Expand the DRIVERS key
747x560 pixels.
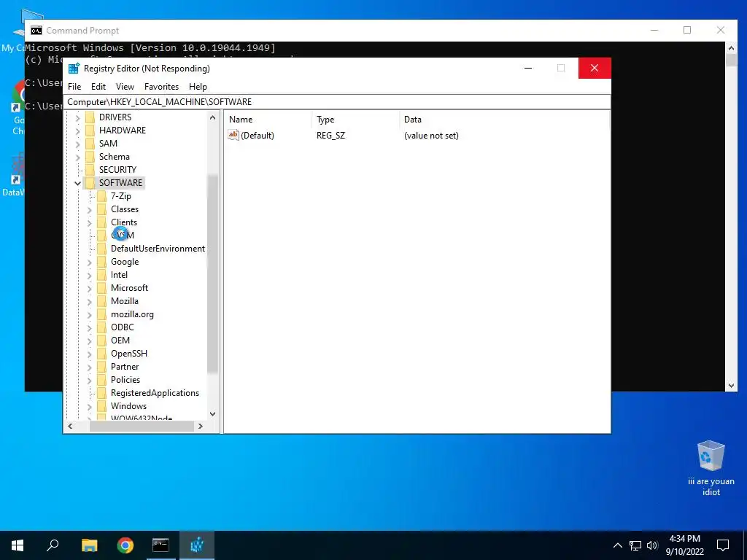pyautogui.click(x=77, y=117)
